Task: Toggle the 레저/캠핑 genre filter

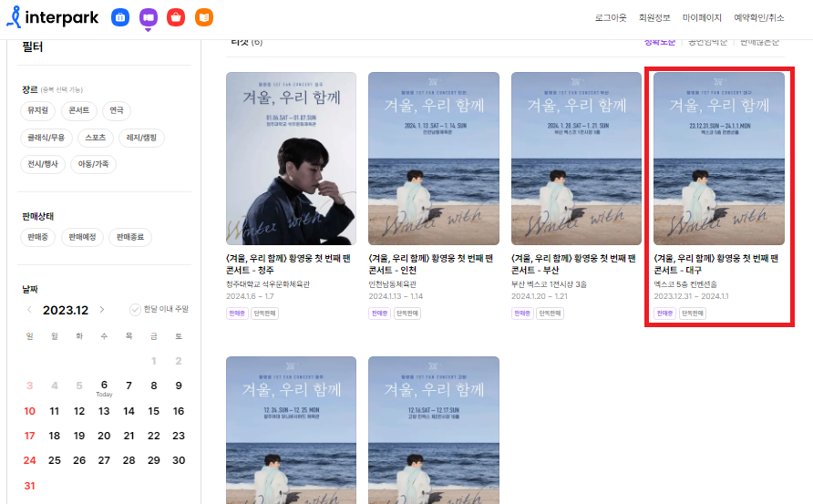Action: pyautogui.click(x=141, y=138)
